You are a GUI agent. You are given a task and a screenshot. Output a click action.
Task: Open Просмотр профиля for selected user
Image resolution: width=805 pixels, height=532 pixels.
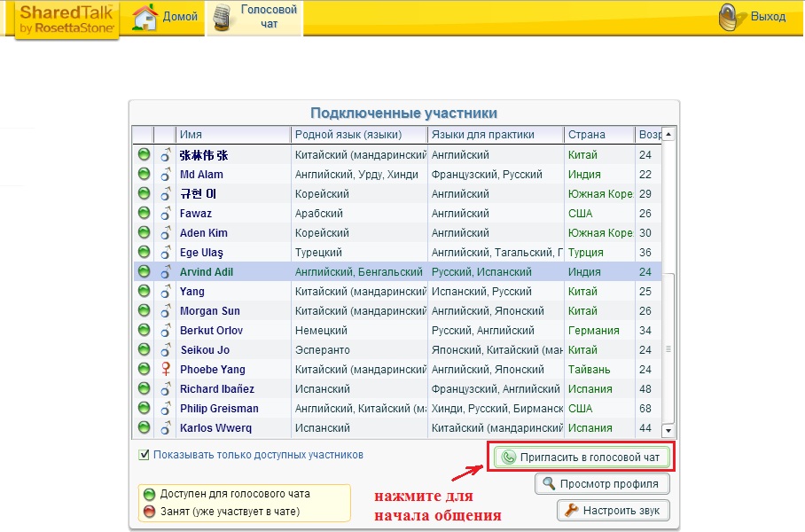[602, 484]
